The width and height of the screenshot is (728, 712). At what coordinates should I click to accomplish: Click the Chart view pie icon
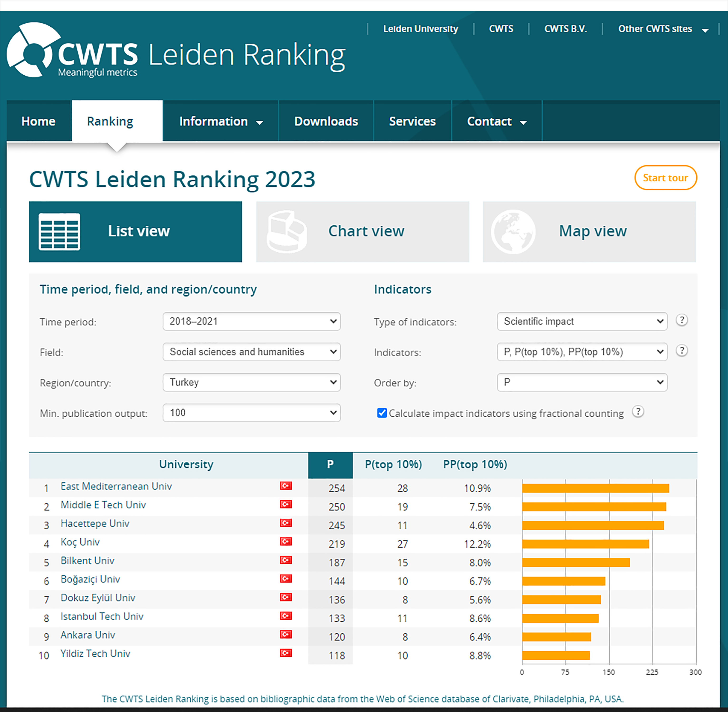pyautogui.click(x=287, y=231)
